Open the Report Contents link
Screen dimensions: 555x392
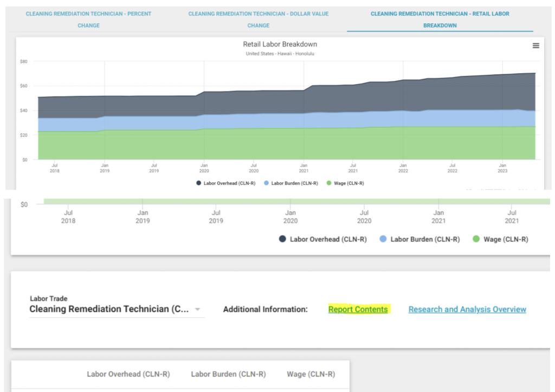[x=358, y=309]
